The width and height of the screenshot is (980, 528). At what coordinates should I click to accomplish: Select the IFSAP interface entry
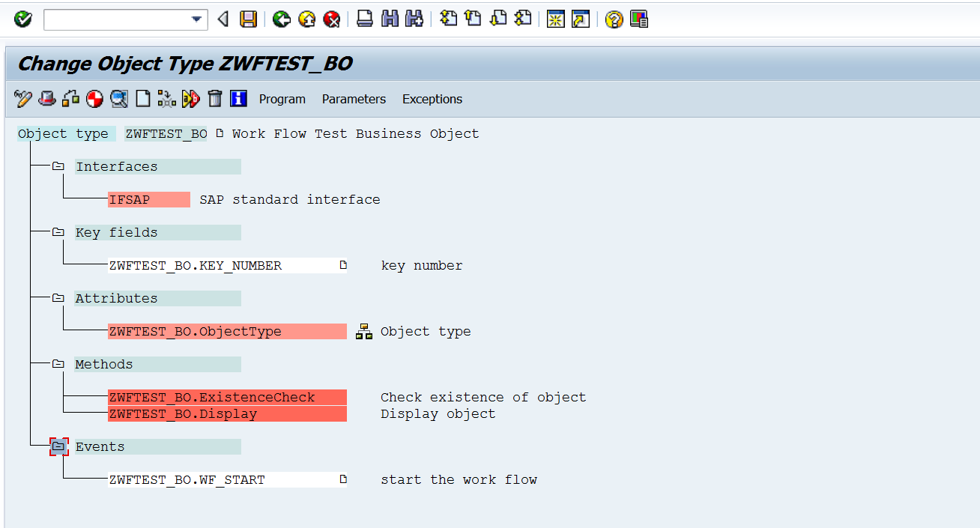click(x=149, y=199)
